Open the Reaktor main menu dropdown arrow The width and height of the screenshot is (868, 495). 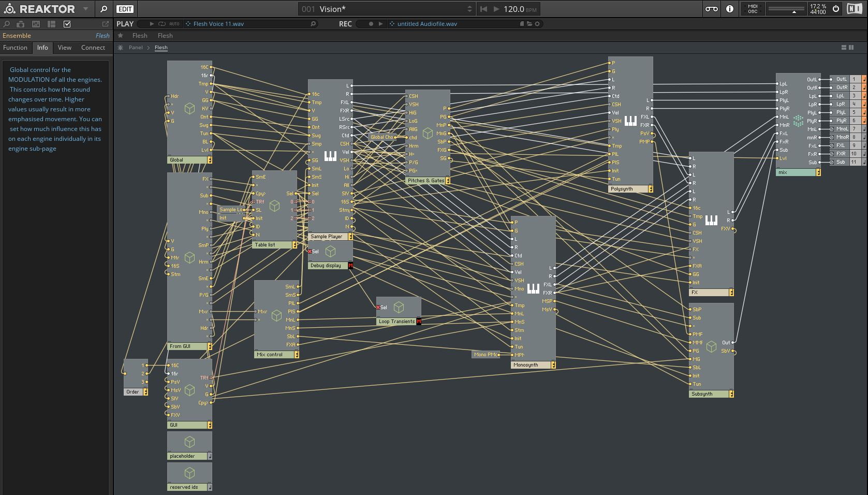coord(85,9)
